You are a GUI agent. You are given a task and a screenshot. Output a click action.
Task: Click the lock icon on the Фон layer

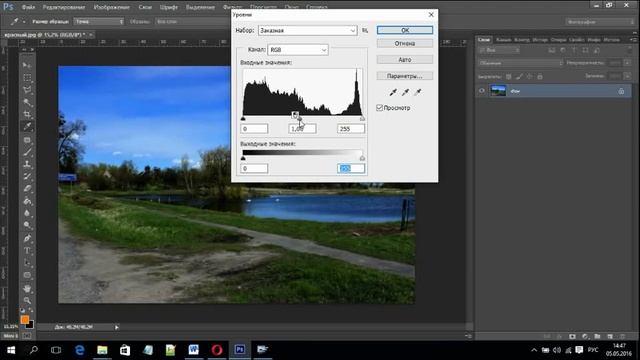tap(621, 91)
